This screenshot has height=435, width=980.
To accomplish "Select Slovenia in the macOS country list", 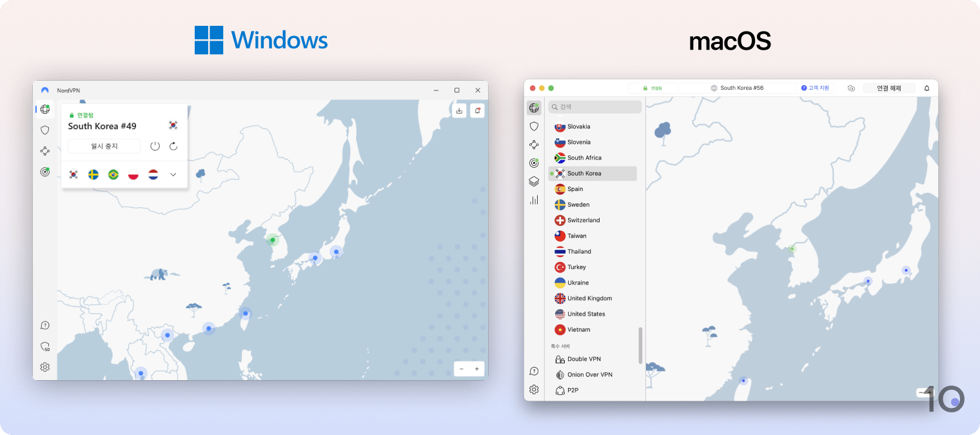I will pyautogui.click(x=593, y=142).
